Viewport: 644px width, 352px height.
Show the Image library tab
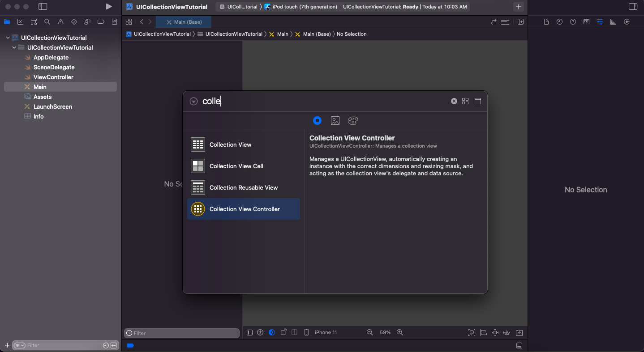pos(335,120)
